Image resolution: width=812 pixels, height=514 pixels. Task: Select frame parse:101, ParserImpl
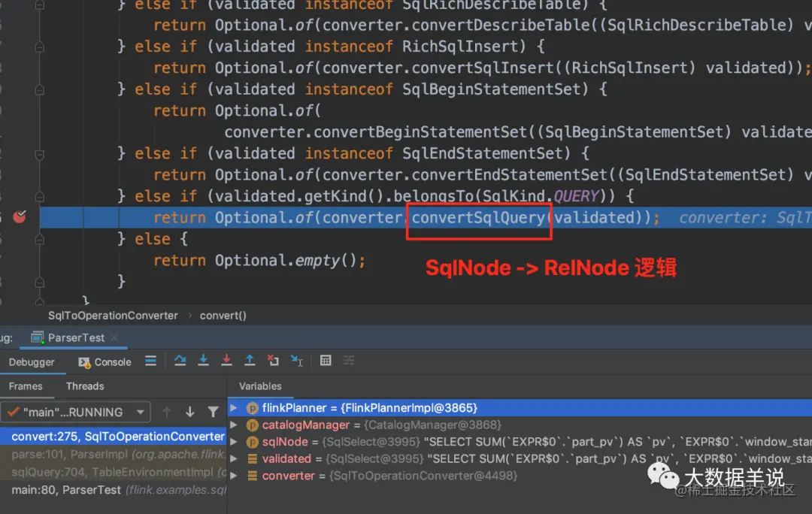coord(114,455)
